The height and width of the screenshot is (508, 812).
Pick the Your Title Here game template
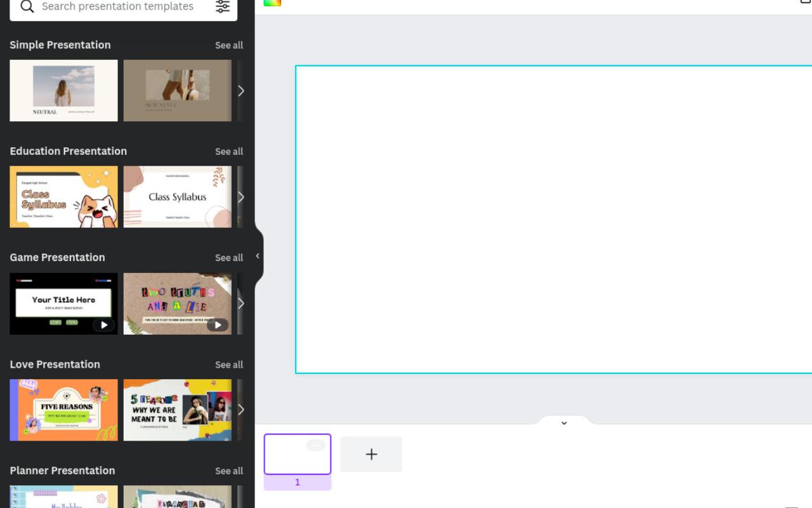(63, 304)
